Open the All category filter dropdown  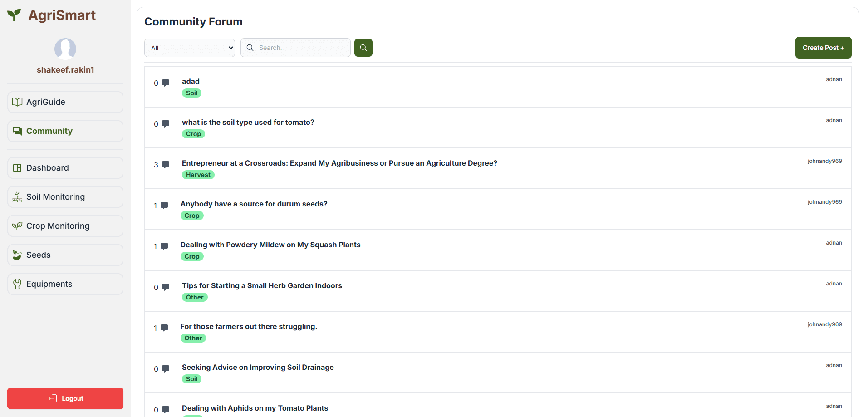point(189,48)
